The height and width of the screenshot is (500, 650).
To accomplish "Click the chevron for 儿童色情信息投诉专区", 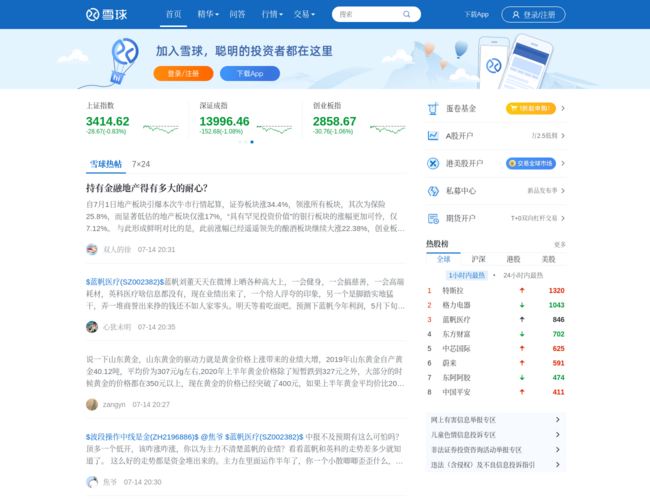I will coord(558,434).
